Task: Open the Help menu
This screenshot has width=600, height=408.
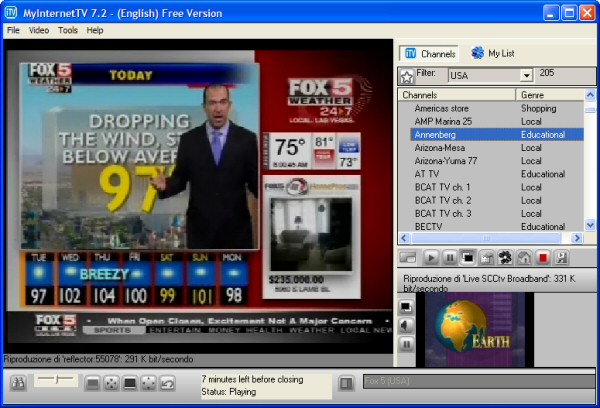Action: tap(95, 30)
